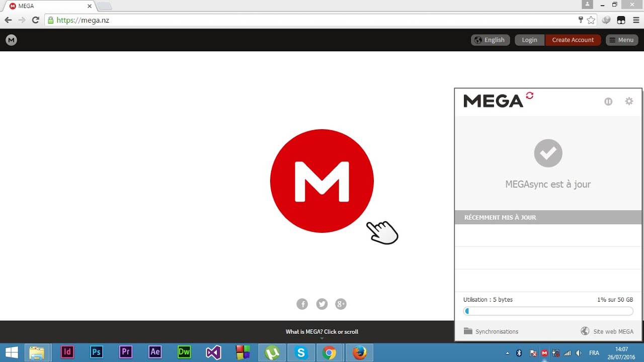Viewport: 644px width, 362px height.
Task: Bookmark this page with the star
Action: point(591,20)
